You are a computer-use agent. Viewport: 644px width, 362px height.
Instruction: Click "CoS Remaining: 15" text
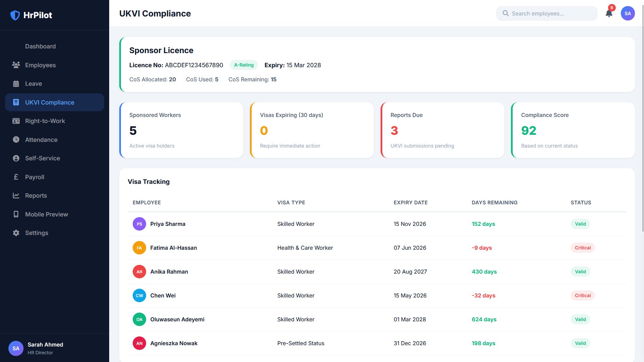(x=252, y=79)
